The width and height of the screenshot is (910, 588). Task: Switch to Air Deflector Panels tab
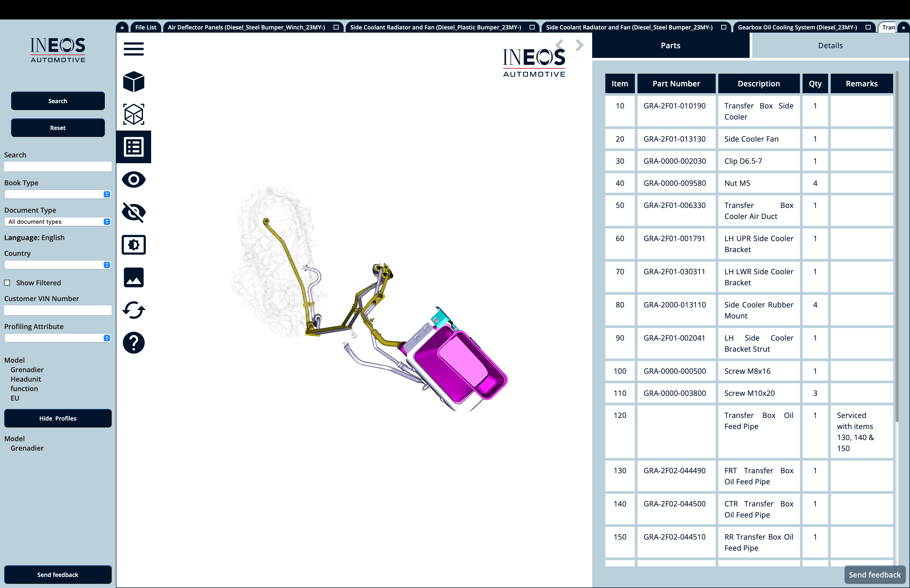point(246,27)
